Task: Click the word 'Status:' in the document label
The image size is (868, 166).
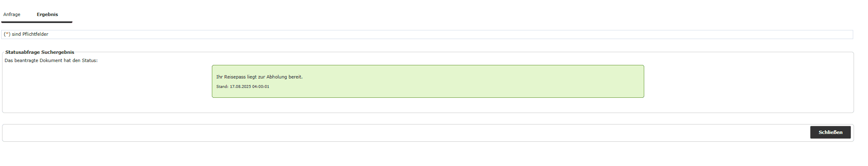Action: click(x=90, y=60)
